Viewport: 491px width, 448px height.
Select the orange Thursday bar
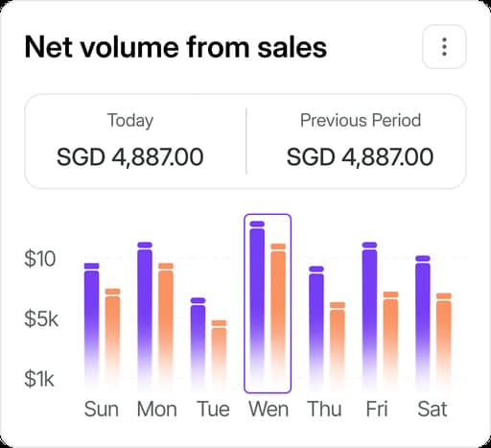point(338,347)
